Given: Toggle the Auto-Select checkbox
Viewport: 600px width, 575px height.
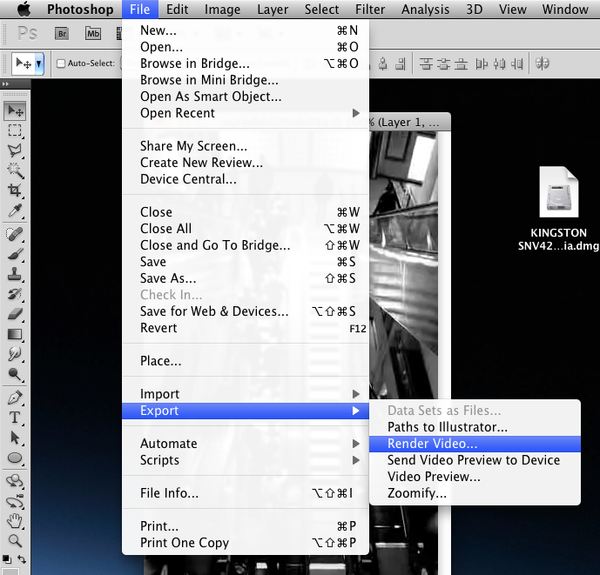Looking at the screenshot, I should pos(61,63).
